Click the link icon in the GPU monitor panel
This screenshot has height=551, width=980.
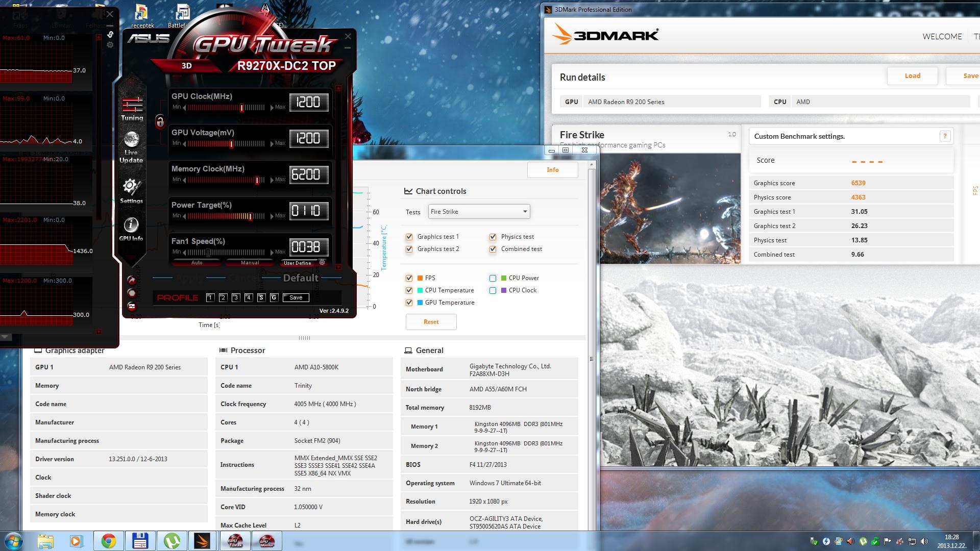(x=110, y=35)
